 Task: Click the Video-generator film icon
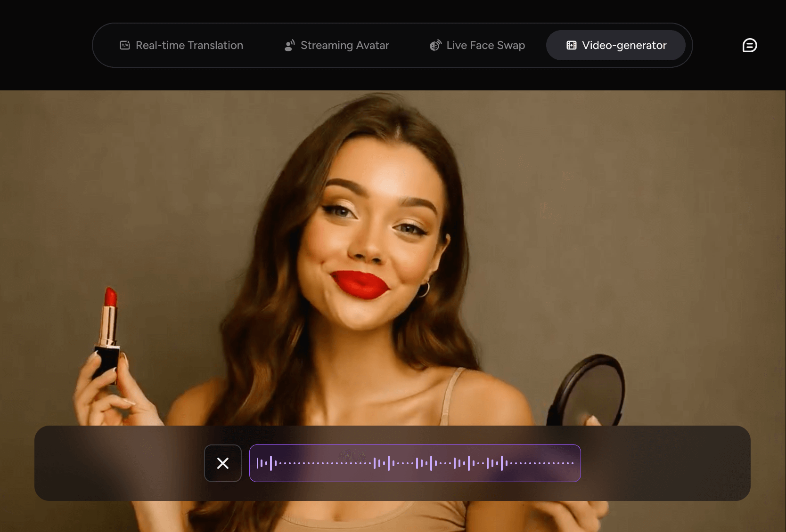[572, 45]
